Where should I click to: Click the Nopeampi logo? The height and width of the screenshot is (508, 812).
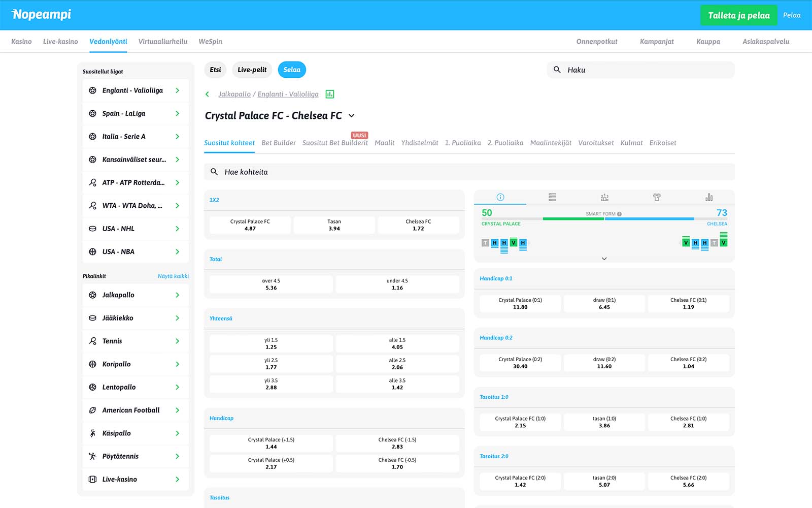[42, 15]
